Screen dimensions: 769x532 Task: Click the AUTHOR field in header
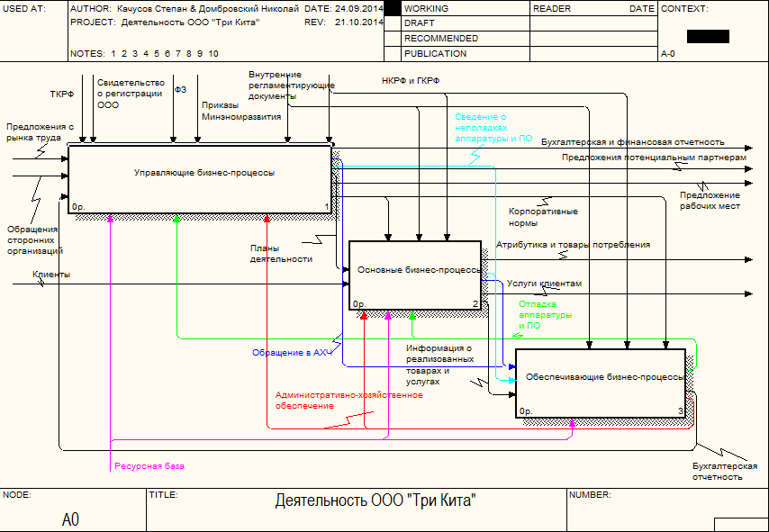[185, 9]
